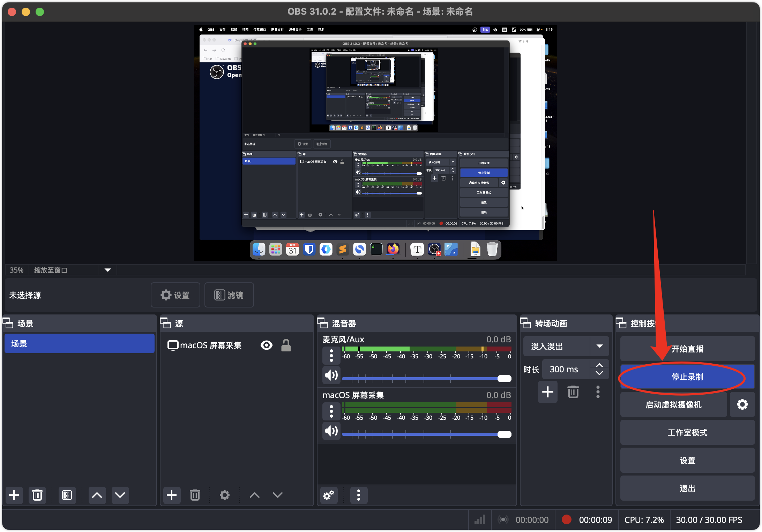Viewport: 762px width, 532px height.
Task: Open advanced audio properties gears icon
Action: click(x=329, y=495)
